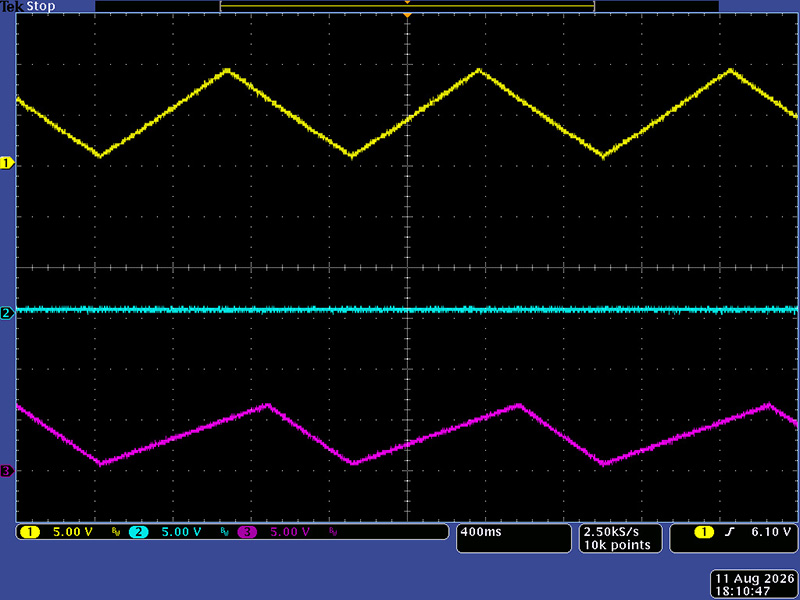Click the 2.50kS/s sample rate readout
Viewport: 800px width, 600px height.
[611, 532]
